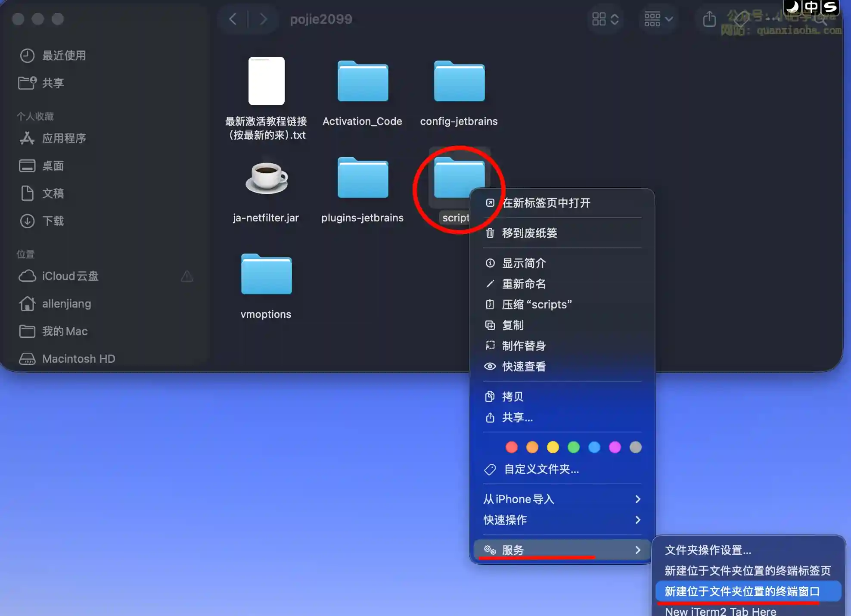The height and width of the screenshot is (616, 851).
Task: Click 自定义文件夹… in context menu
Action: [541, 469]
